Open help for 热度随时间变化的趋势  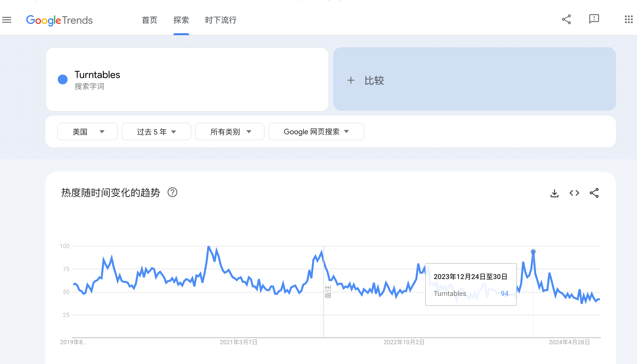[172, 192]
